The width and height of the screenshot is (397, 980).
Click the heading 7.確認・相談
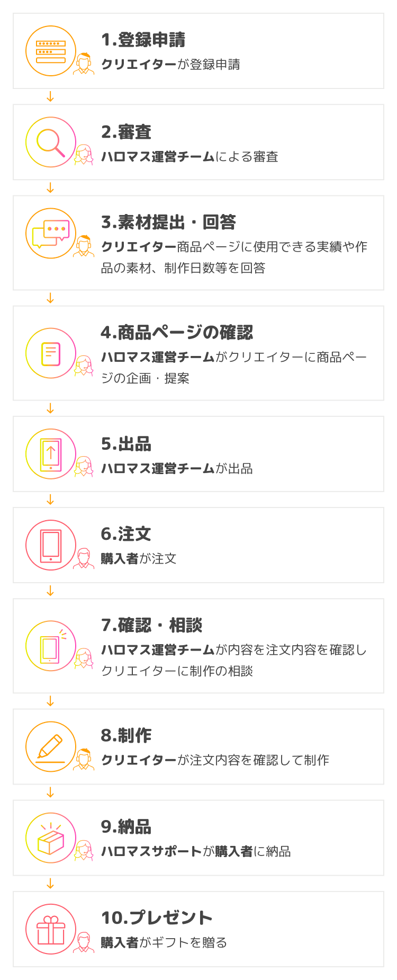pyautogui.click(x=152, y=625)
